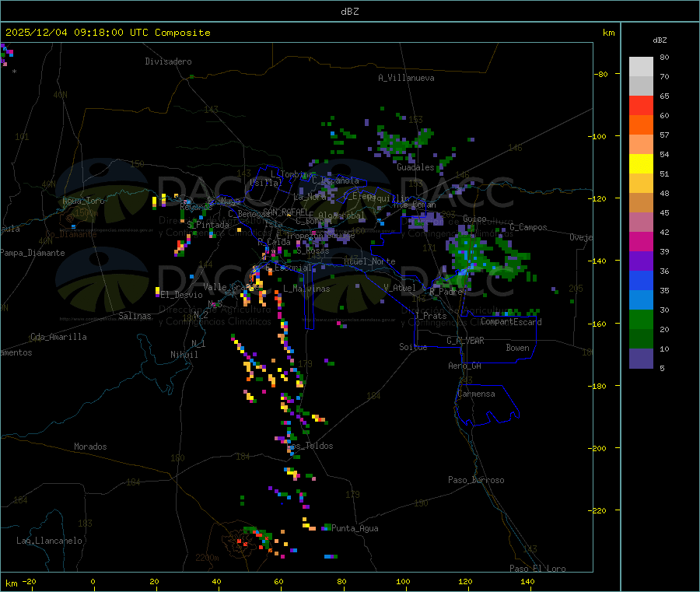Click the 'Paso_El_Loro' map label

tap(537, 569)
